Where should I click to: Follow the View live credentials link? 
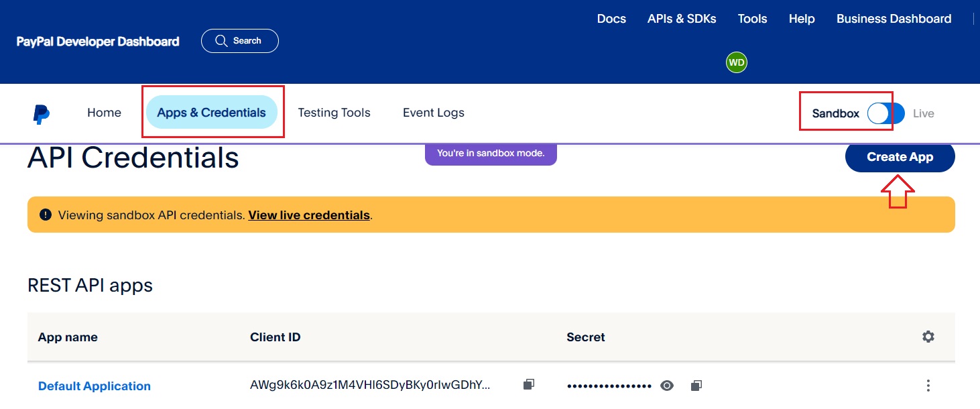pos(309,215)
